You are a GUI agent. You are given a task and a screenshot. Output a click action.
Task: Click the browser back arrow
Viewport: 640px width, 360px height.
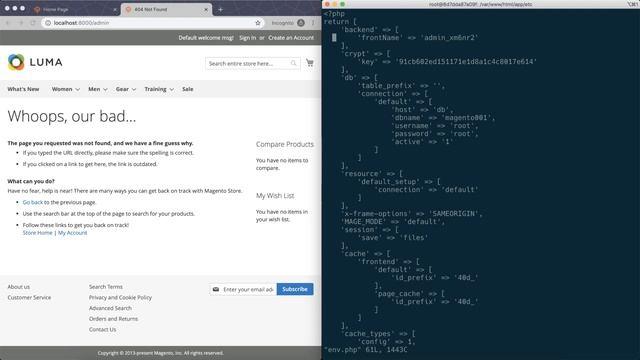8,23
